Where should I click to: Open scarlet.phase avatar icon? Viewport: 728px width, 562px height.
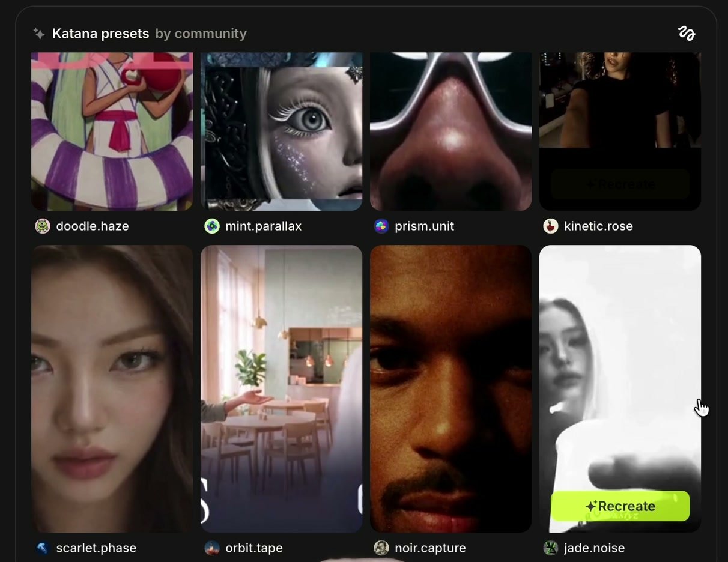[43, 548]
